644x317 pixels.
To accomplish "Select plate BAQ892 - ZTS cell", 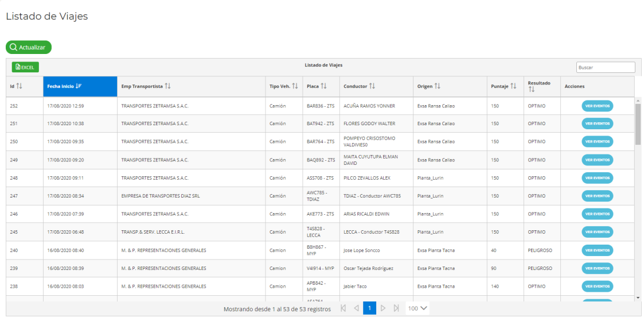I will point(321,160).
